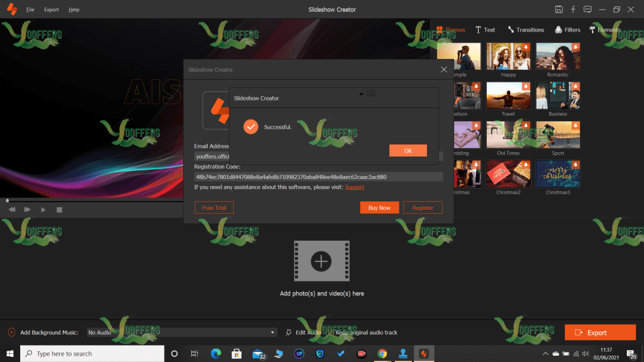This screenshot has height=362, width=644.
Task: Click the add media filmstrip plus icon
Action: click(x=321, y=261)
